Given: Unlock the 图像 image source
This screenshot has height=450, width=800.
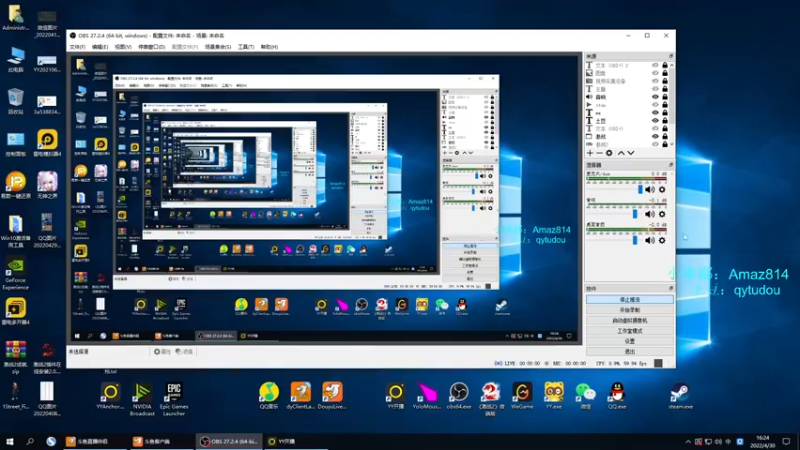Looking at the screenshot, I should (x=665, y=73).
